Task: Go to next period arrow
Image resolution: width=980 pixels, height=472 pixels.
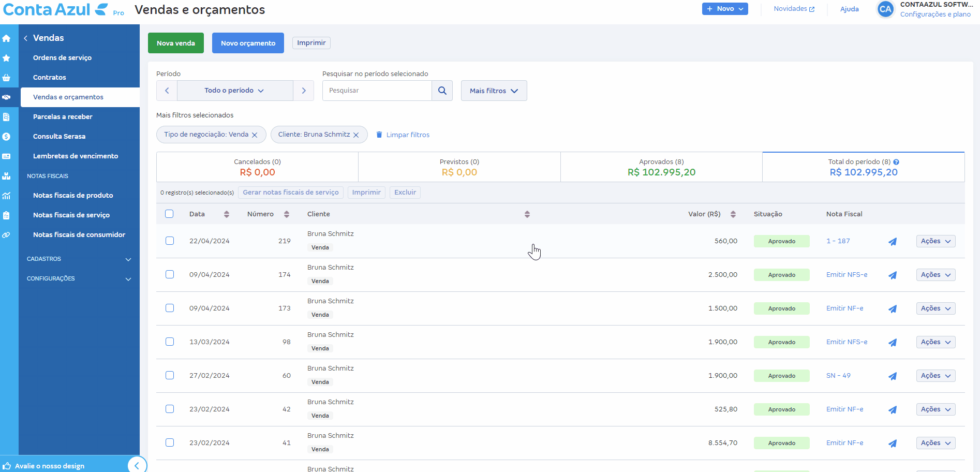Action: (304, 91)
